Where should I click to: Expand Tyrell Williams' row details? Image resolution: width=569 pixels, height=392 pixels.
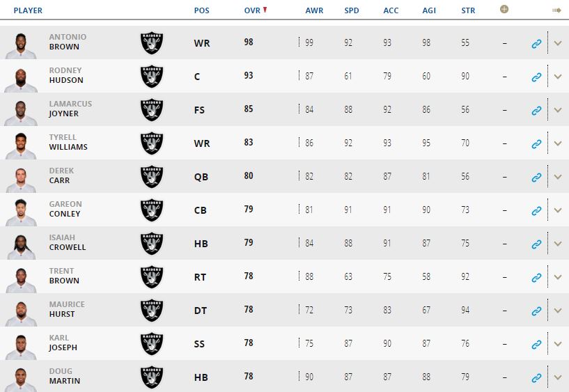tap(557, 143)
